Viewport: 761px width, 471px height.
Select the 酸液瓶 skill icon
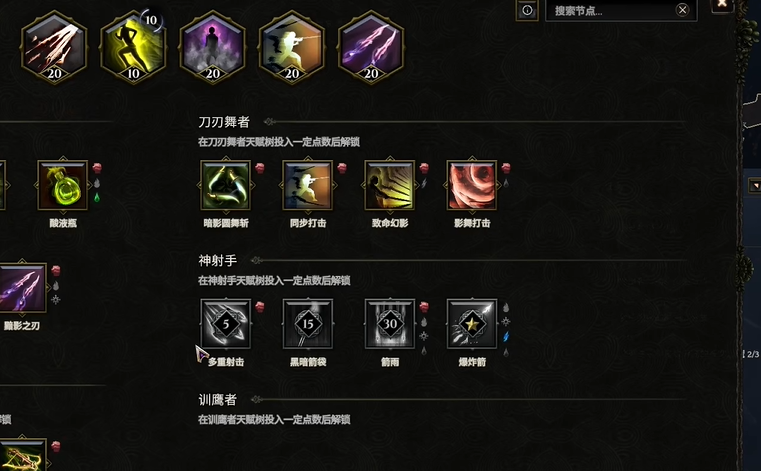coord(63,185)
